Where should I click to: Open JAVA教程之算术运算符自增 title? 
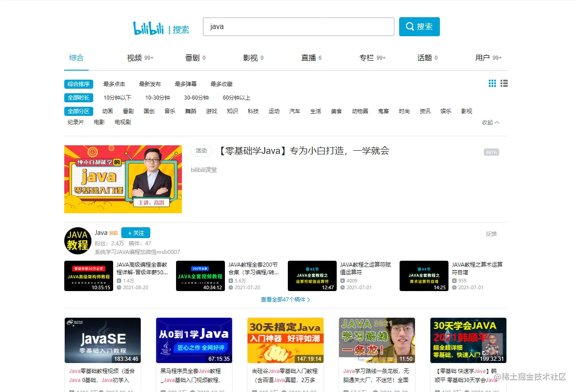477,268
